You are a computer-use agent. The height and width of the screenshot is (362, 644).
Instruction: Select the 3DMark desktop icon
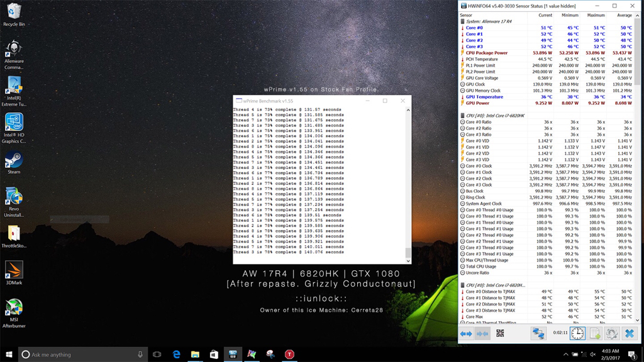(14, 273)
